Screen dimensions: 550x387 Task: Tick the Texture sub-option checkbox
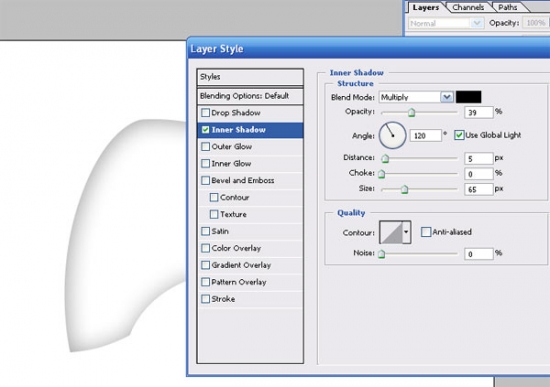[x=214, y=214]
